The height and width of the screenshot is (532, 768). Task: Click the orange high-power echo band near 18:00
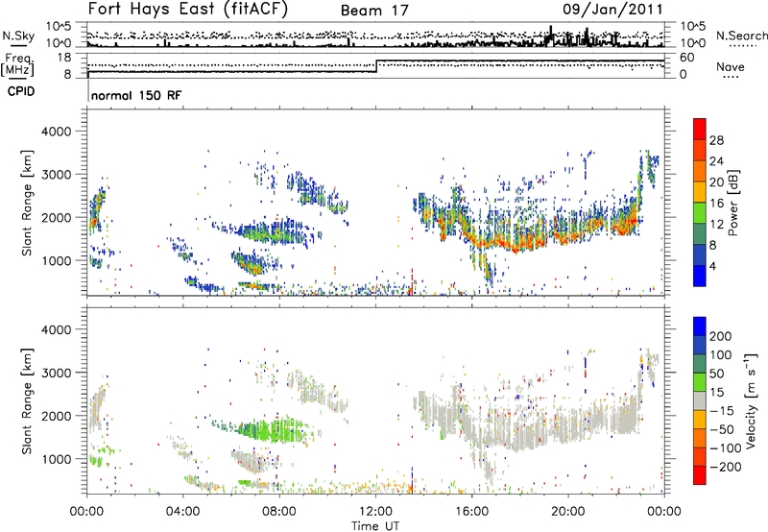519,243
